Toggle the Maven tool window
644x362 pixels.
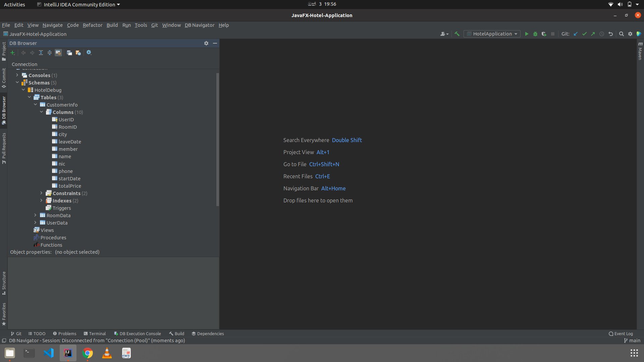640,52
